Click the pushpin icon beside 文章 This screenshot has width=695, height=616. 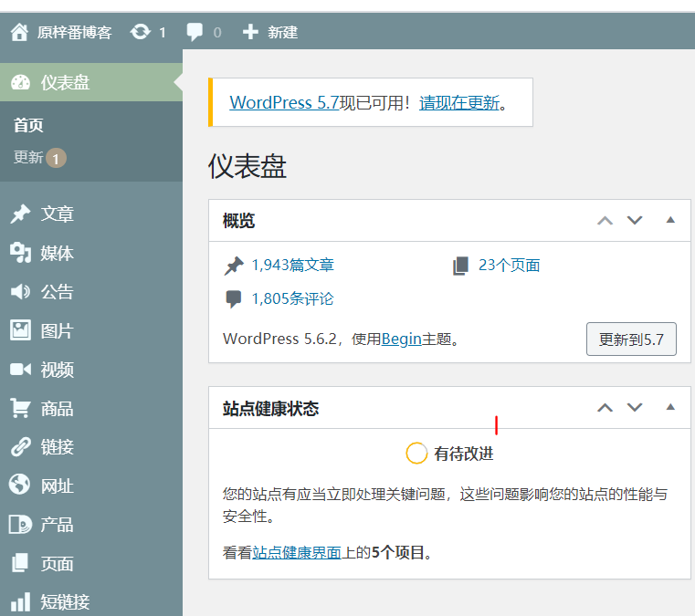(x=20, y=214)
